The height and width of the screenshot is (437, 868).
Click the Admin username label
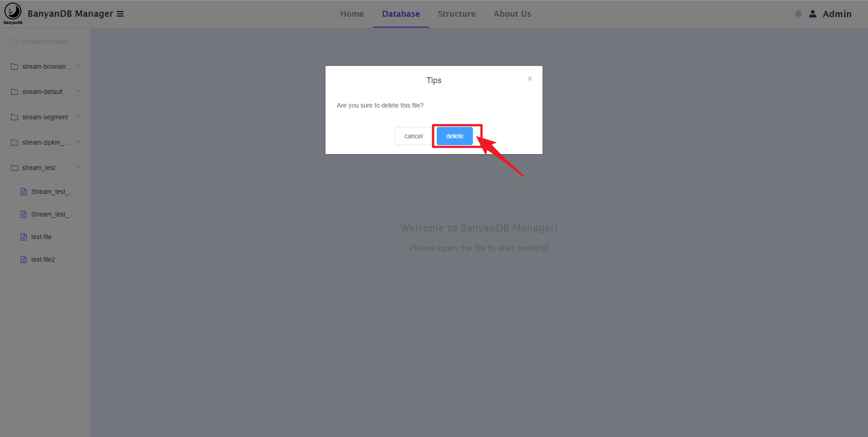tap(837, 14)
